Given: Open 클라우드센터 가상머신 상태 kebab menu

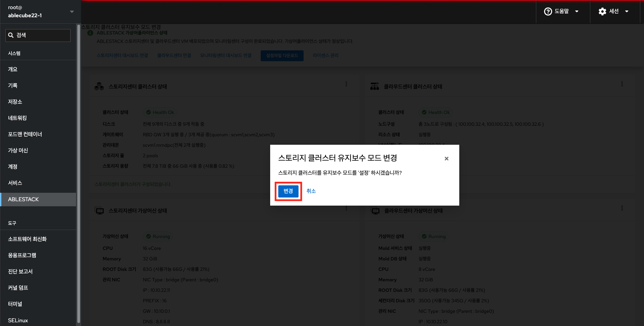Looking at the screenshot, I should [622, 208].
